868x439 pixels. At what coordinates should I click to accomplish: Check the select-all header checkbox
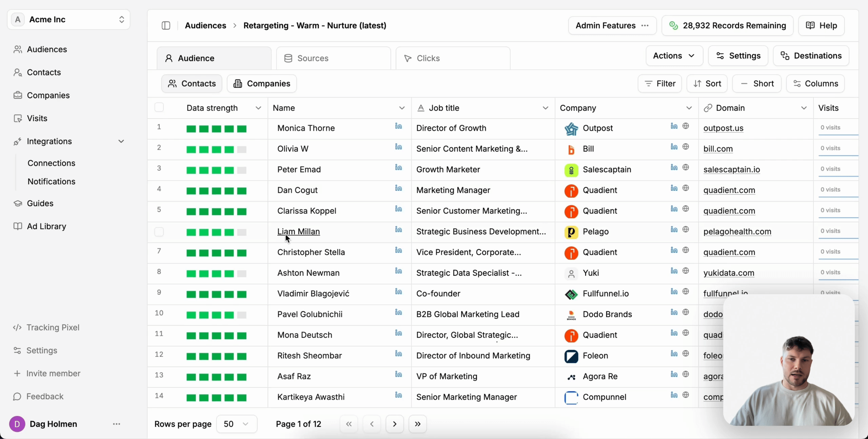point(159,107)
